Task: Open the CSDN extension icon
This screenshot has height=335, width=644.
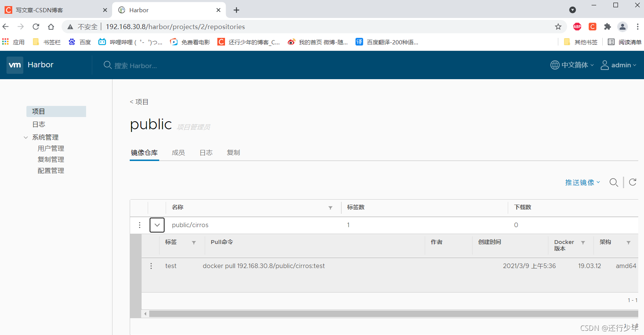Action: pos(592,26)
